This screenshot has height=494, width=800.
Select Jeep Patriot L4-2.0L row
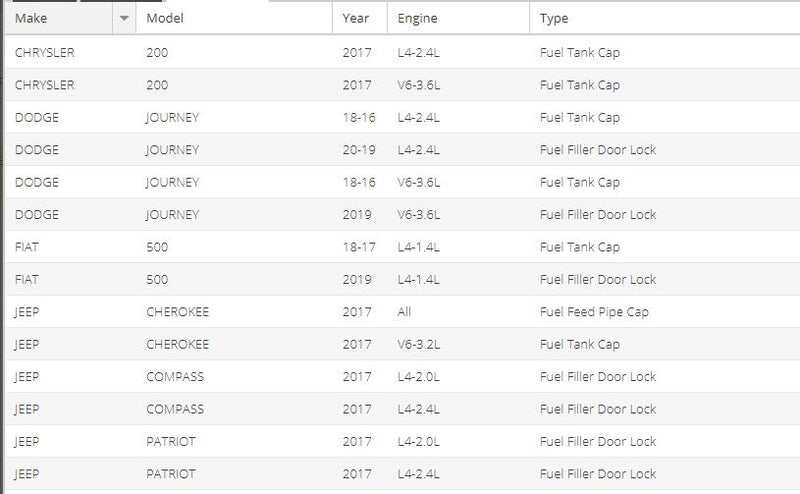tap(403, 441)
